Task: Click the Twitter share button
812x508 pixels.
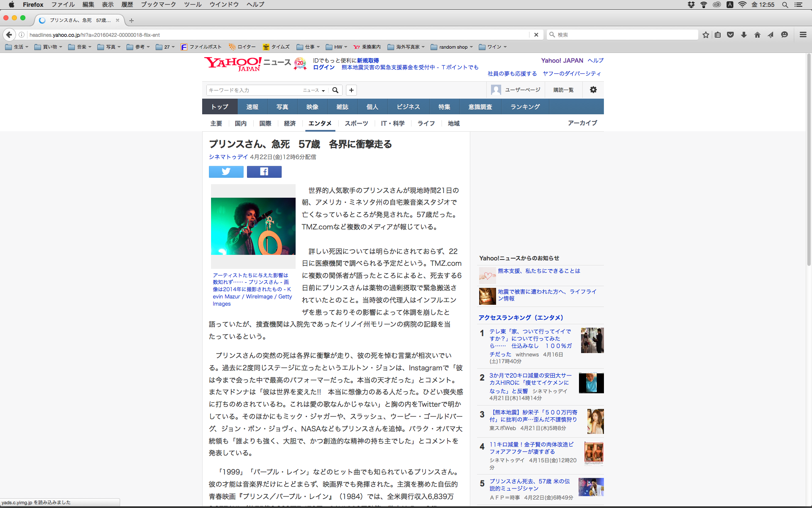Action: click(x=226, y=171)
